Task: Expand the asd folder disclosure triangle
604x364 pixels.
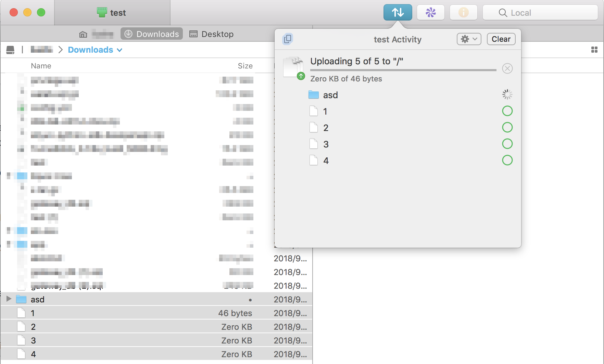Action: pos(9,299)
